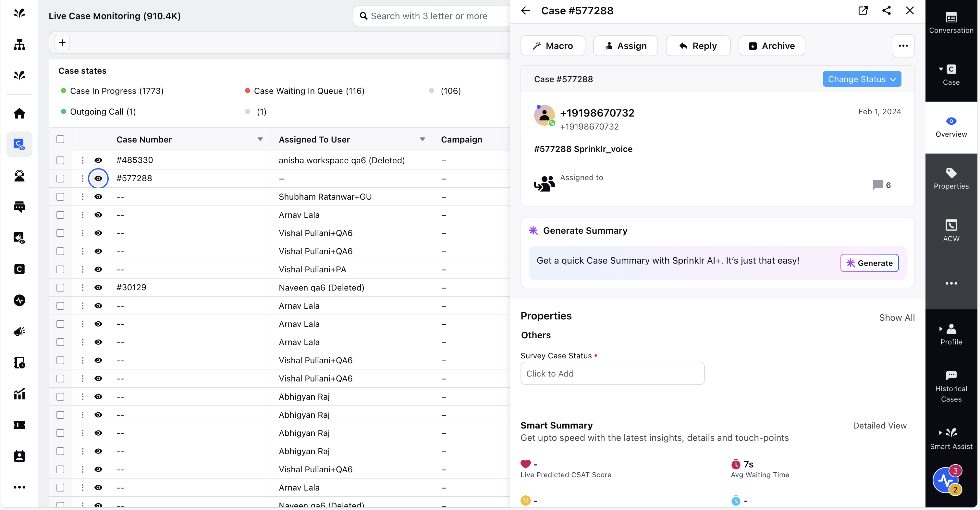Click Show All under Properties
The width and height of the screenshot is (980, 510).
(896, 317)
